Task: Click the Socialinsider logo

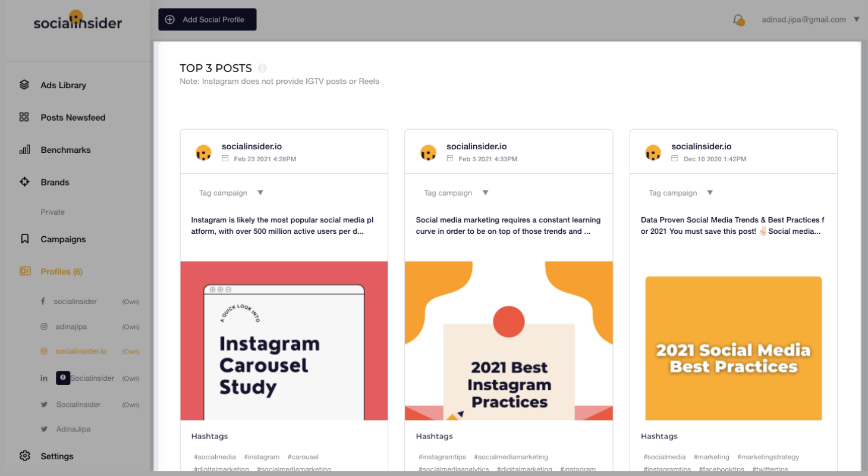Action: tap(77, 21)
